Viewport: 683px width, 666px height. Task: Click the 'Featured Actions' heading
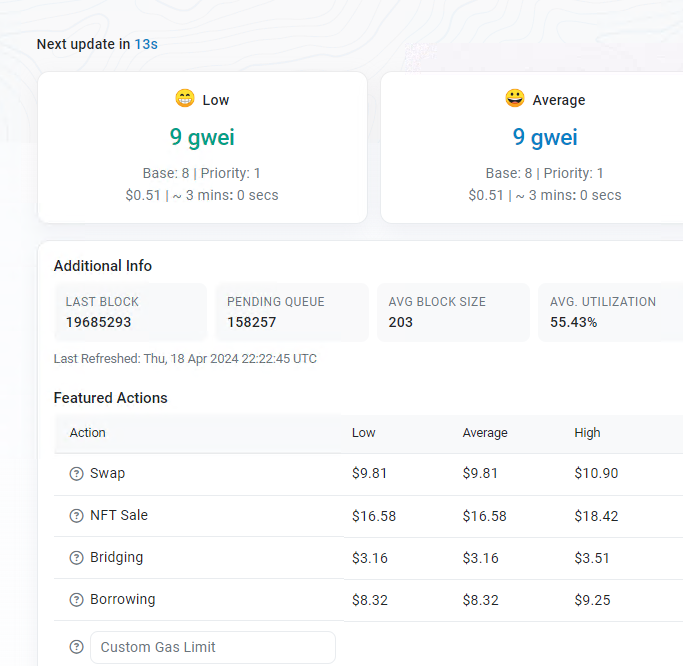111,398
